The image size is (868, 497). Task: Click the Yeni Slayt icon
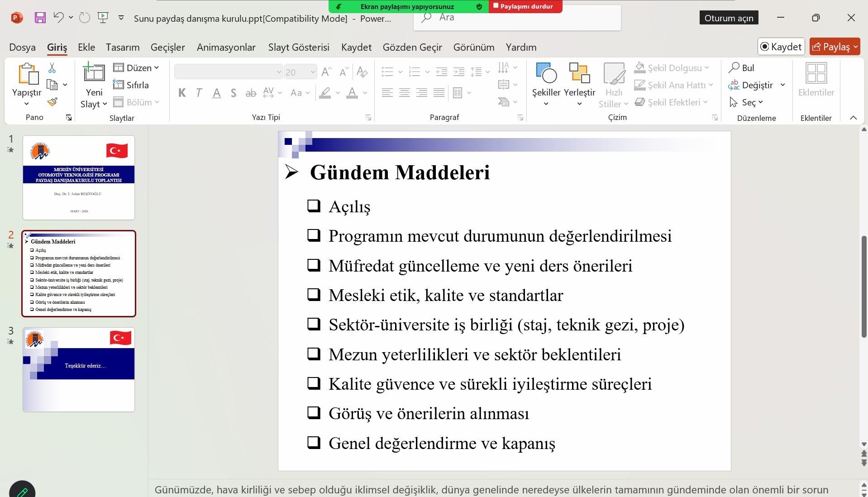click(94, 73)
